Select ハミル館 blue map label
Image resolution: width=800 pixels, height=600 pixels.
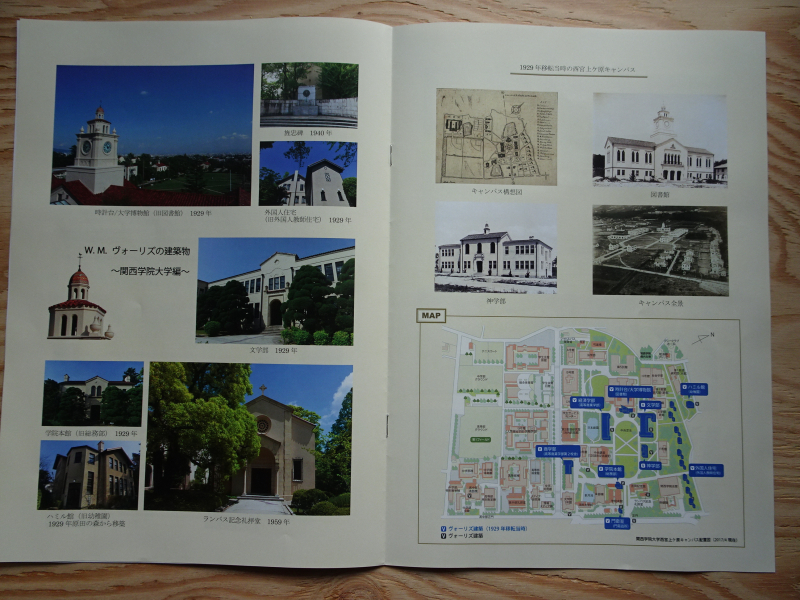pos(694,389)
